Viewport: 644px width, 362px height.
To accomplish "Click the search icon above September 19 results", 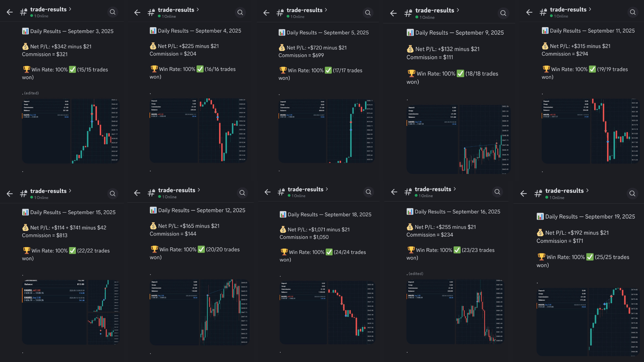I will 632,193.
